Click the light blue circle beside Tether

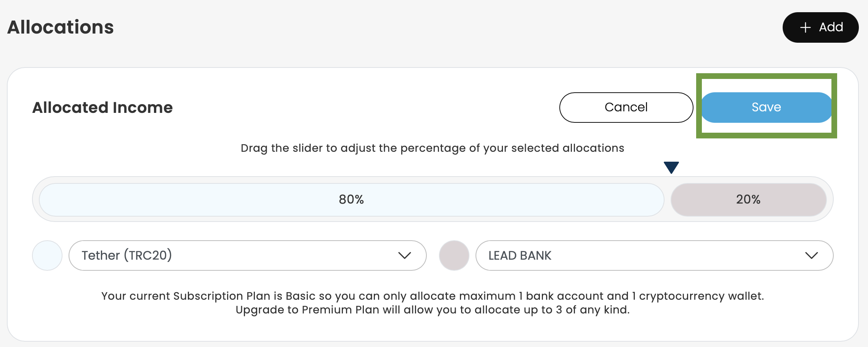point(47,255)
